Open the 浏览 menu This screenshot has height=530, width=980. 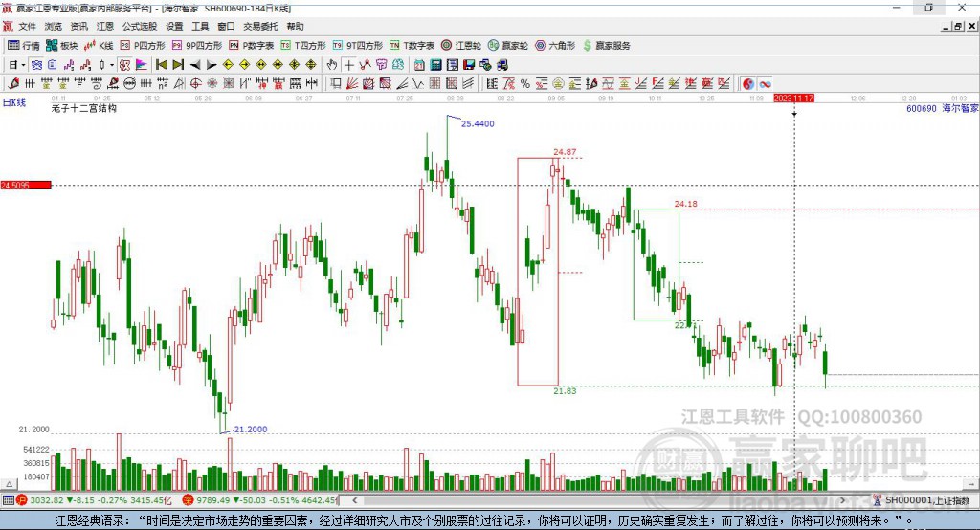point(54,26)
